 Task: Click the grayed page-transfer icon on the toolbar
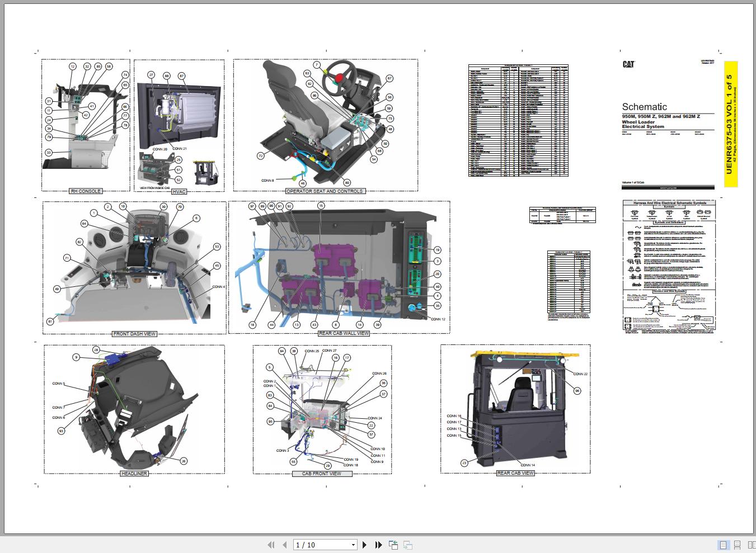click(407, 545)
